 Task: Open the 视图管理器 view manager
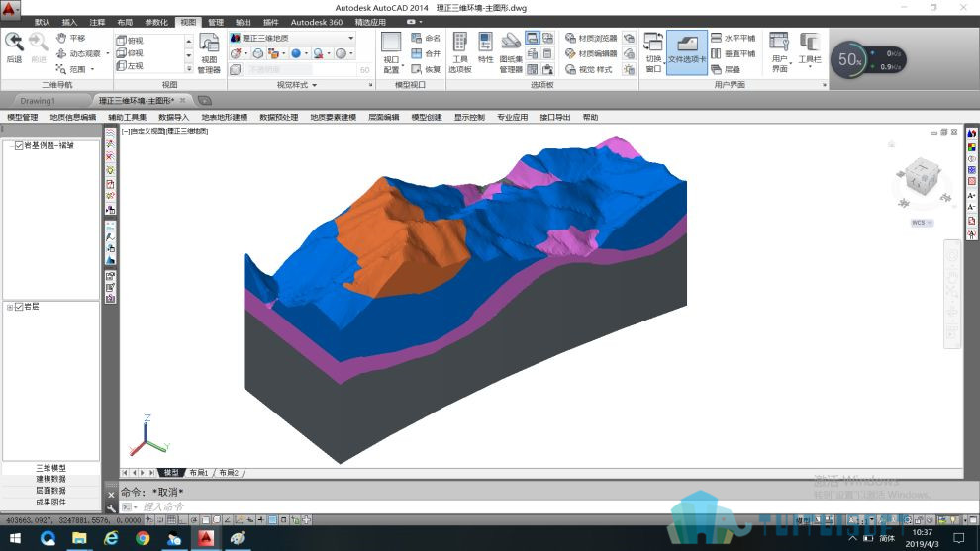pyautogui.click(x=209, y=53)
